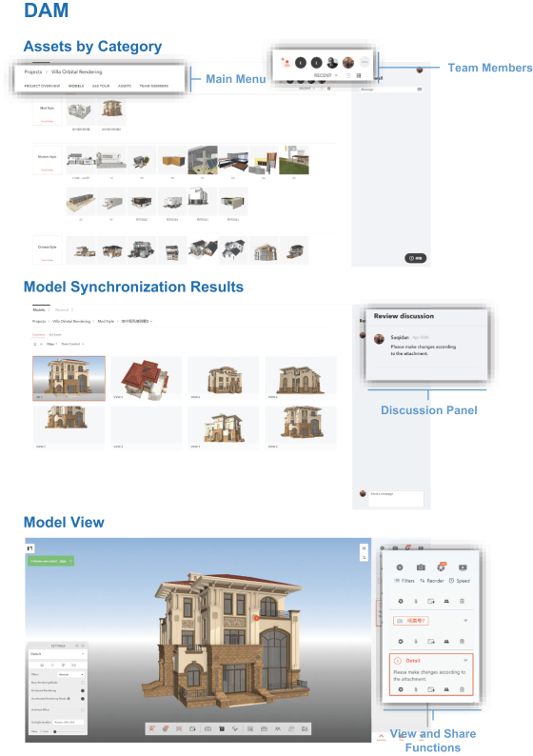This screenshot has width=533, height=756.
Task: Click the trash icon in the Detail card
Action: coord(462,689)
